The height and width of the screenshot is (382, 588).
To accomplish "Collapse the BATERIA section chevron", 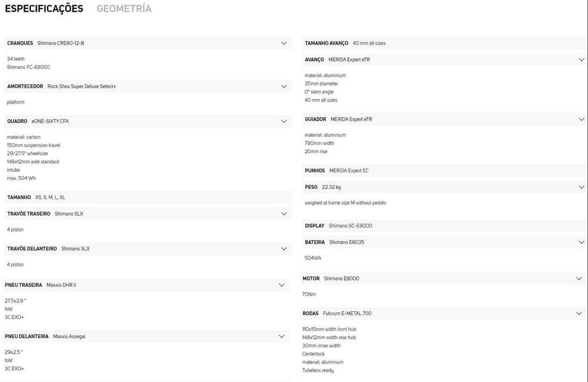I will [582, 243].
